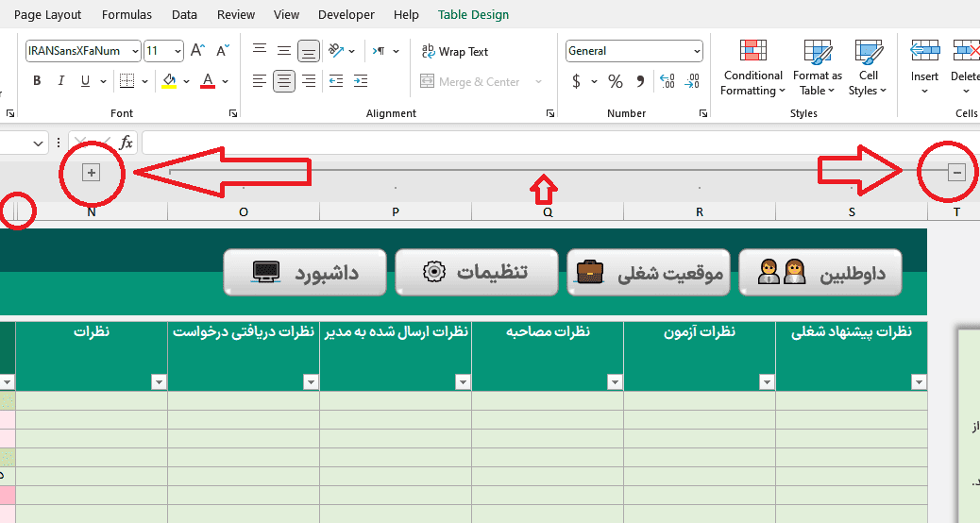Toggle underline formatting
980x523 pixels.
(86, 80)
